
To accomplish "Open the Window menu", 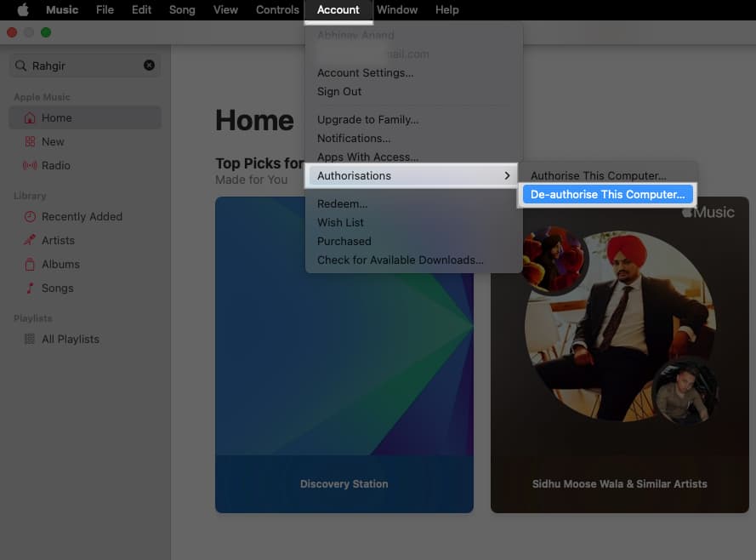I will 397,9.
